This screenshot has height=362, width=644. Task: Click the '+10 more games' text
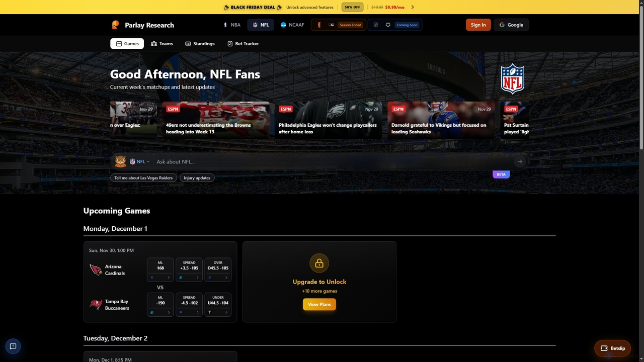319,291
